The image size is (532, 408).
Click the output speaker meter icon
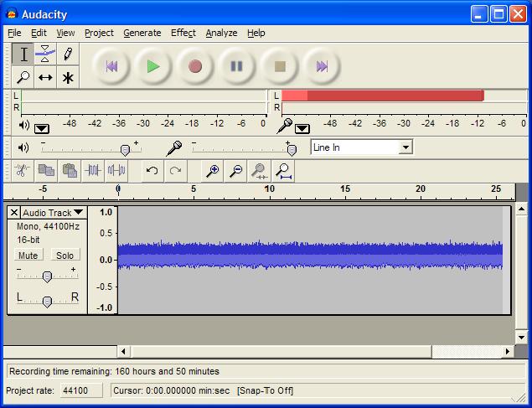coord(24,125)
